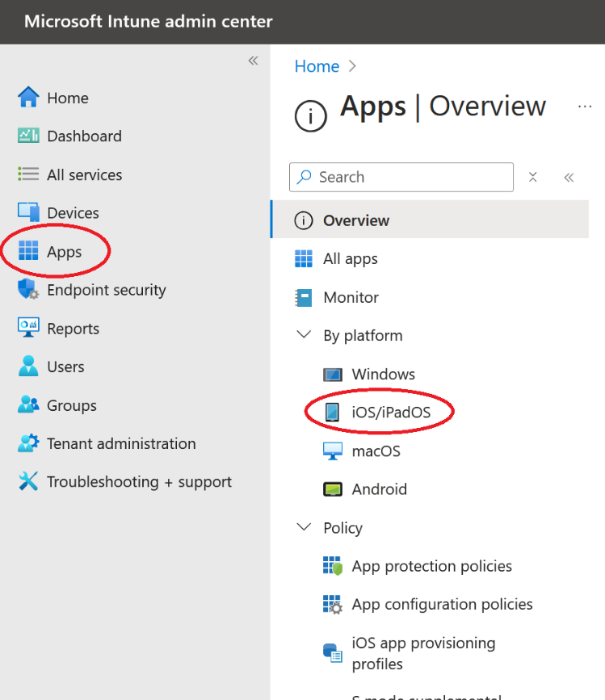The image size is (605, 700).
Task: Click the Troubleshooting + support tools icon
Action: (x=28, y=481)
